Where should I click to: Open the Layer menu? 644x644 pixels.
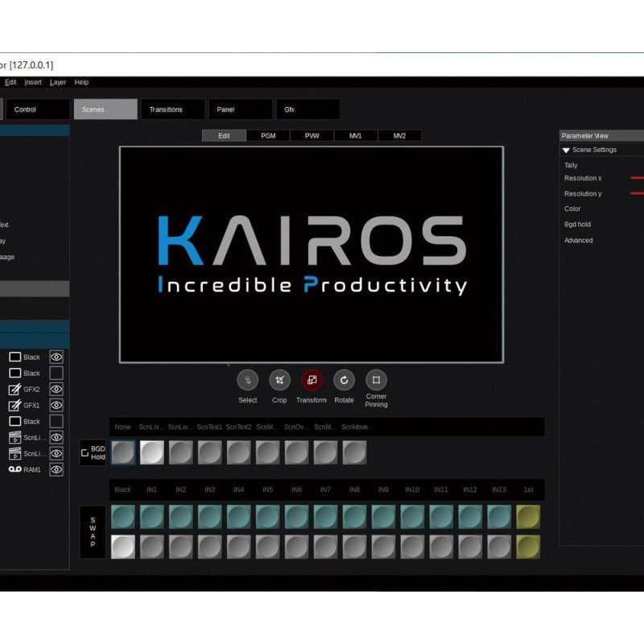pos(58,82)
